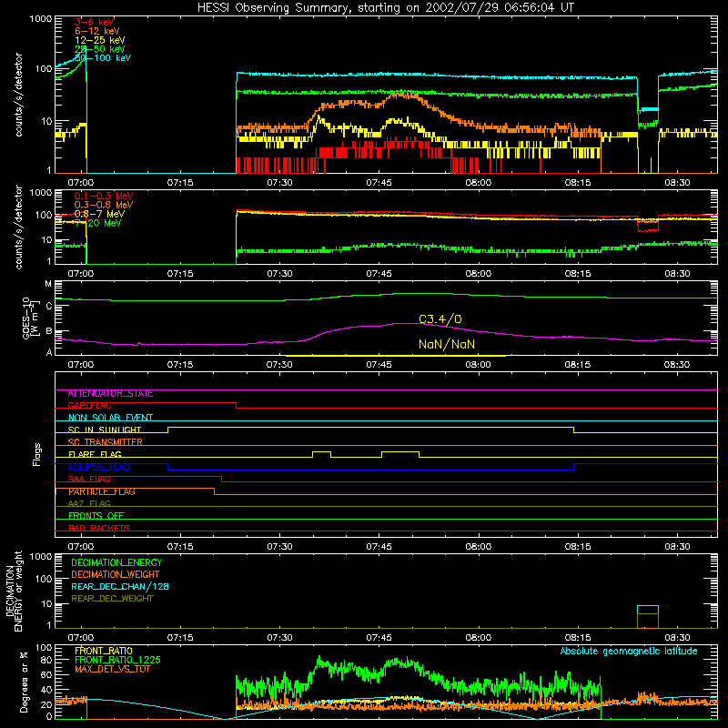Select the BAD_PACKETS flag label

pos(99,528)
